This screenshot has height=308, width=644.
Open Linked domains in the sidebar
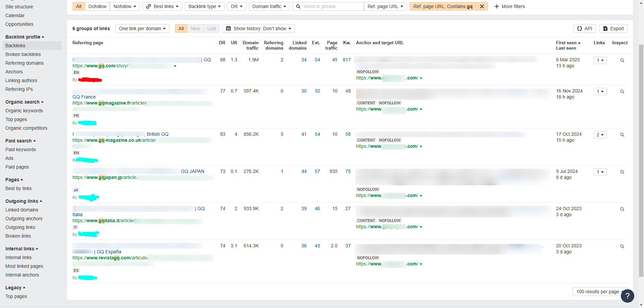click(22, 210)
